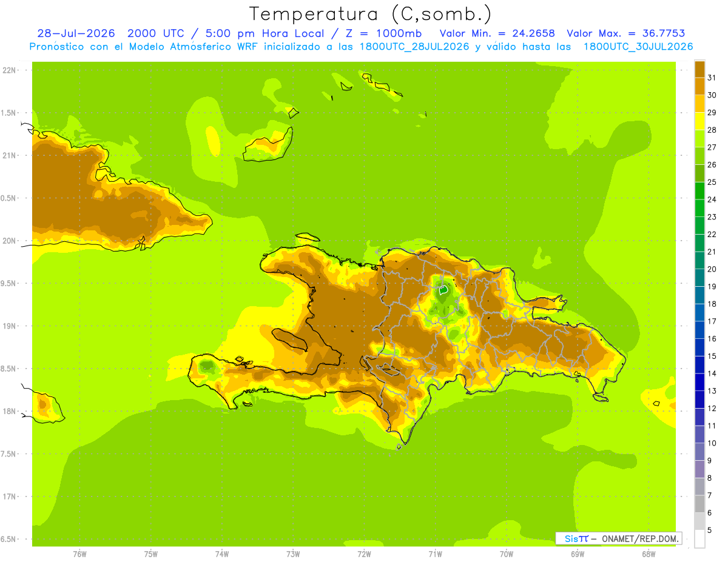The image size is (728, 562).
Task: Click the 20N latitude axis label
Action: click(x=8, y=241)
